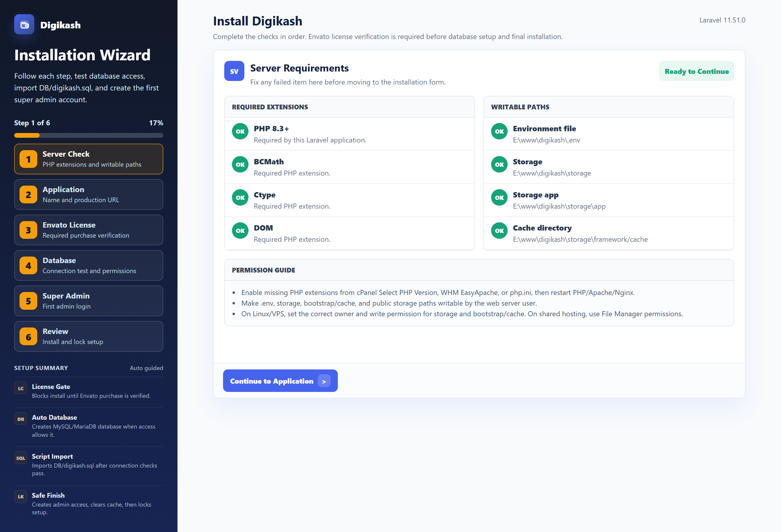Click the 17% progress label
Screen dimensions: 781x532
tap(156, 123)
